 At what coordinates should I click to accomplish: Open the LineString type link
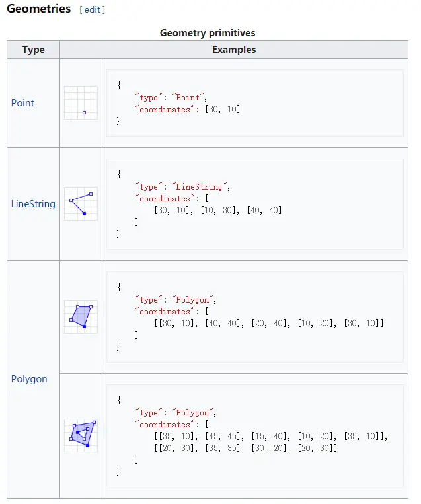(33, 204)
